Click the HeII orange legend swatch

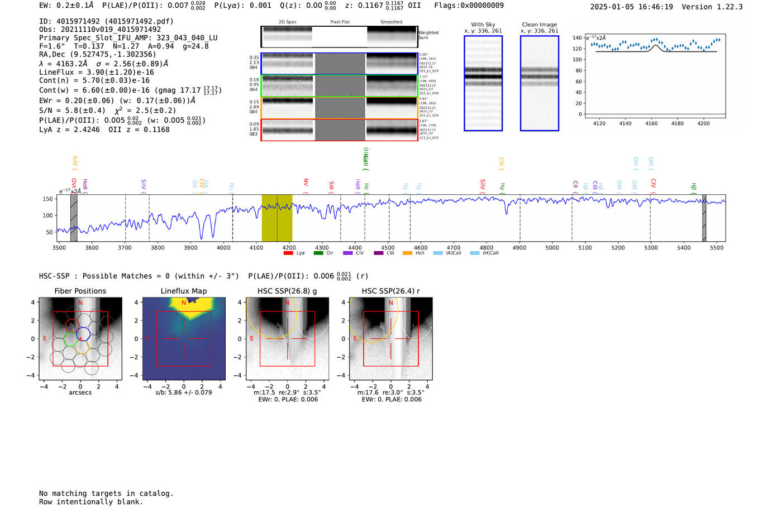pyautogui.click(x=408, y=253)
